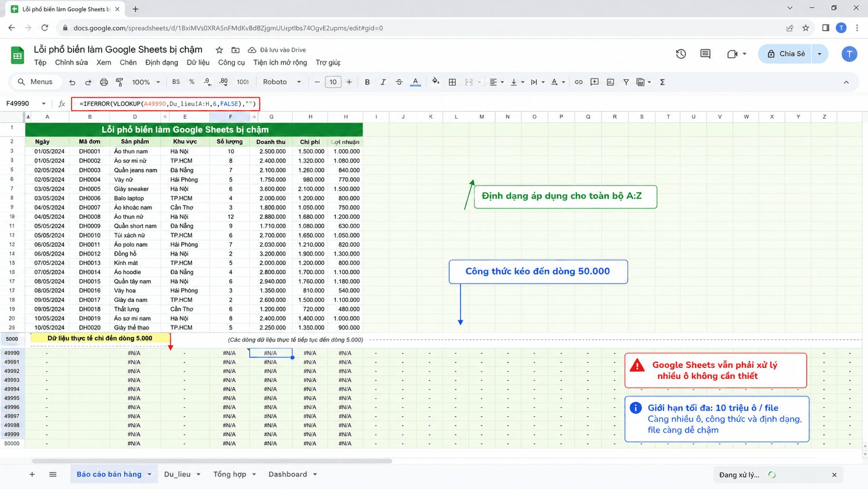
Task: Click the Redo arrow icon
Action: tap(88, 82)
